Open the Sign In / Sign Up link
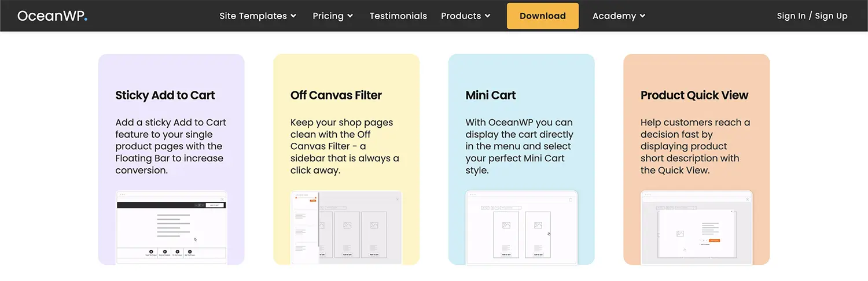 812,16
